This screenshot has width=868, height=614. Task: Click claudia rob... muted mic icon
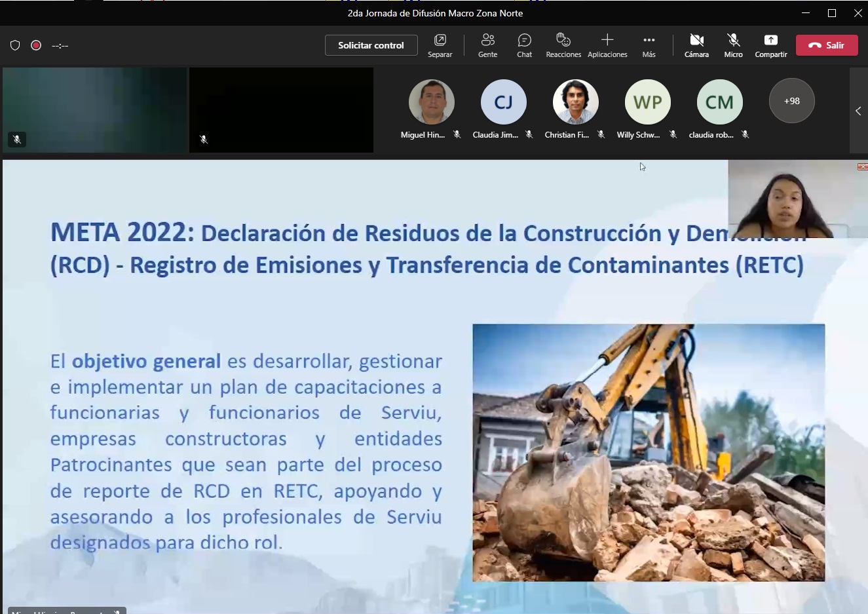(x=745, y=134)
